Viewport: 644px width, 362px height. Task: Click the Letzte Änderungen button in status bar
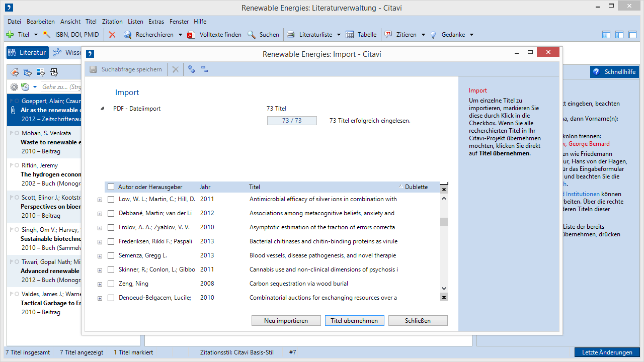pyautogui.click(x=607, y=352)
